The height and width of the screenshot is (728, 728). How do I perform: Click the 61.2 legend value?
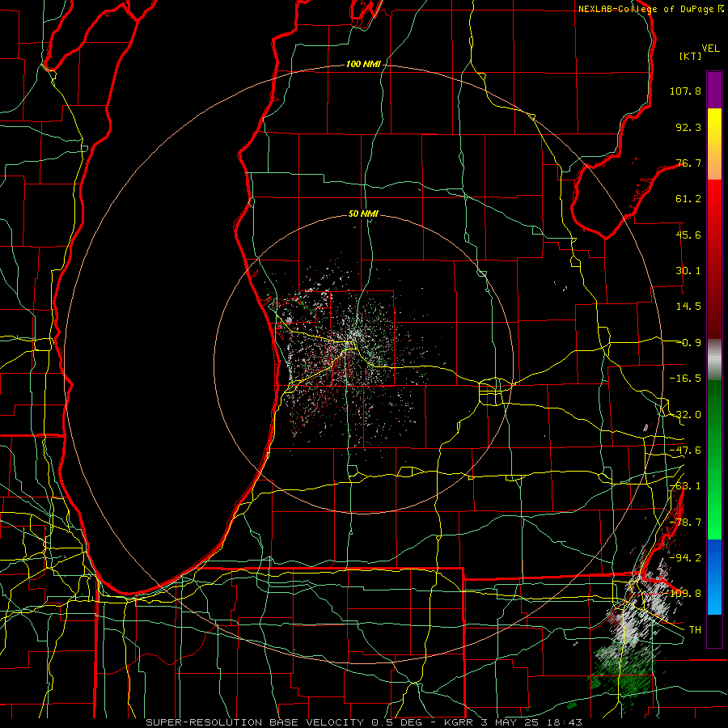(688, 199)
